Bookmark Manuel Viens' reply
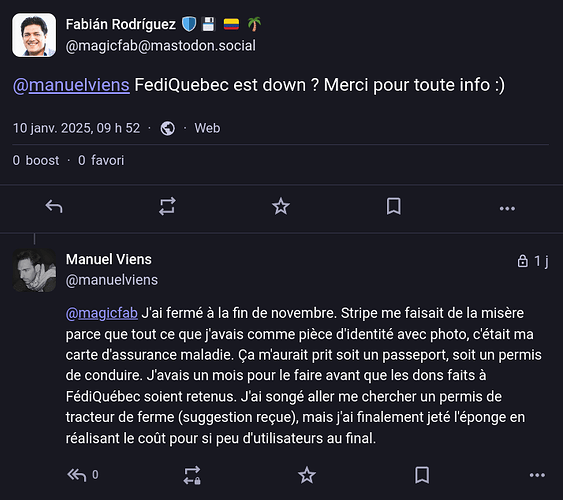 (x=422, y=475)
